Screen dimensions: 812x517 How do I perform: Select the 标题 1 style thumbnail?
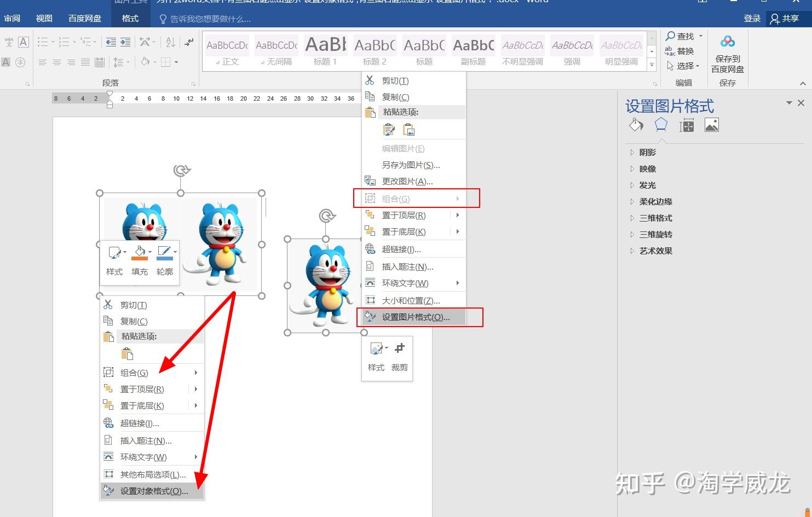pos(325,51)
